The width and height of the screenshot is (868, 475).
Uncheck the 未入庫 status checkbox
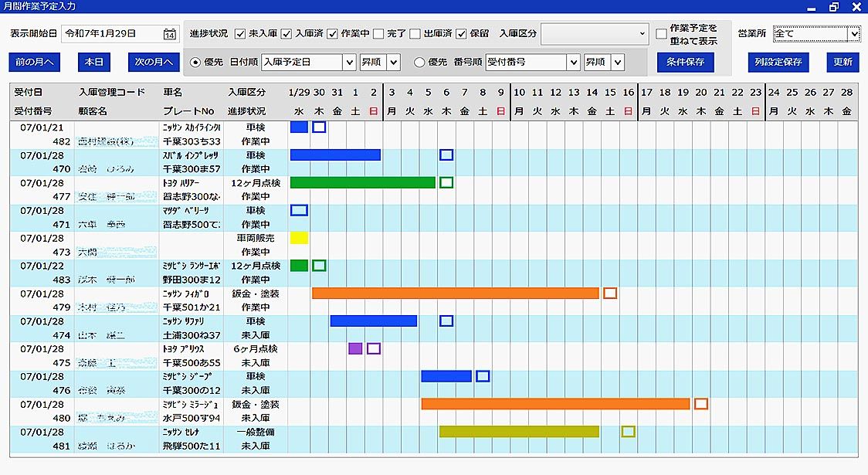click(x=240, y=34)
